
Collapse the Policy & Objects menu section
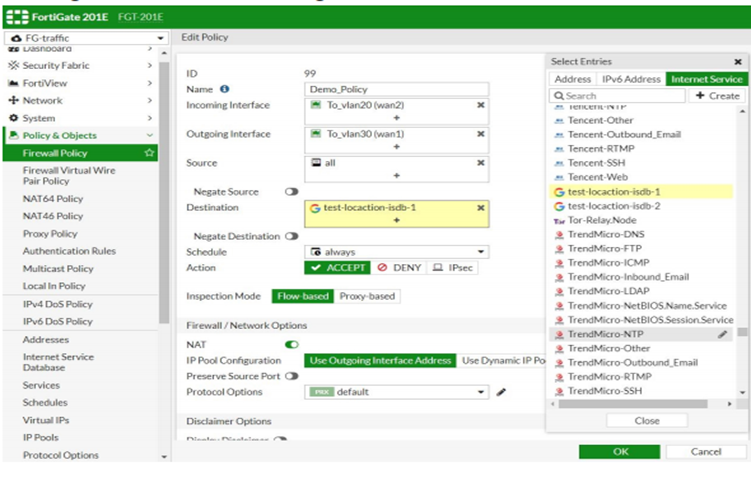click(150, 135)
